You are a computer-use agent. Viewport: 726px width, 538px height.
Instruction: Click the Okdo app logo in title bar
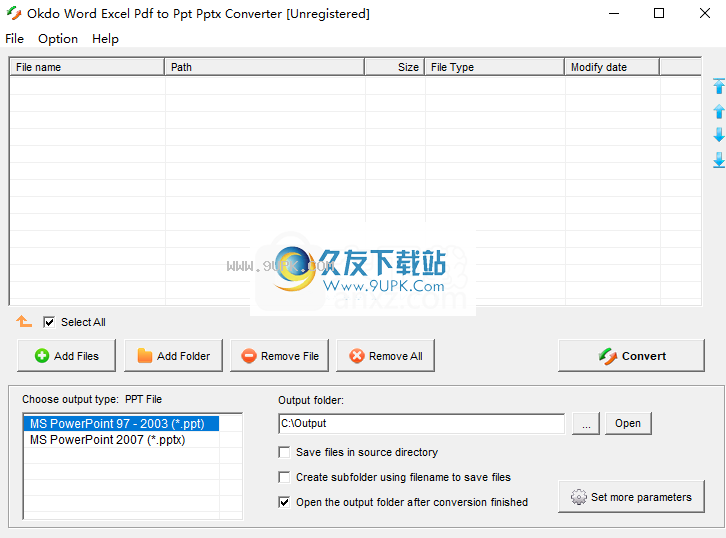coord(14,13)
